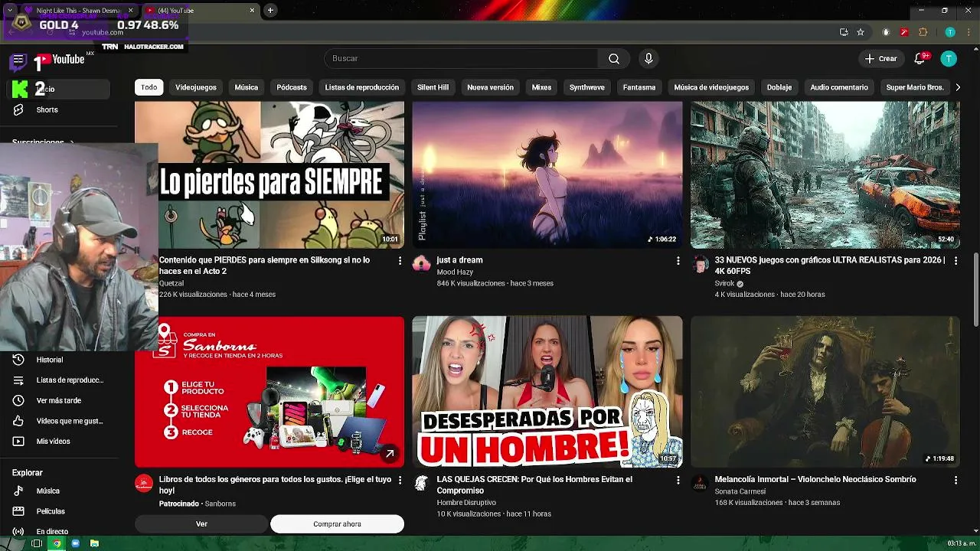
Task: Select the Synthwave filter chip
Action: click(x=587, y=87)
